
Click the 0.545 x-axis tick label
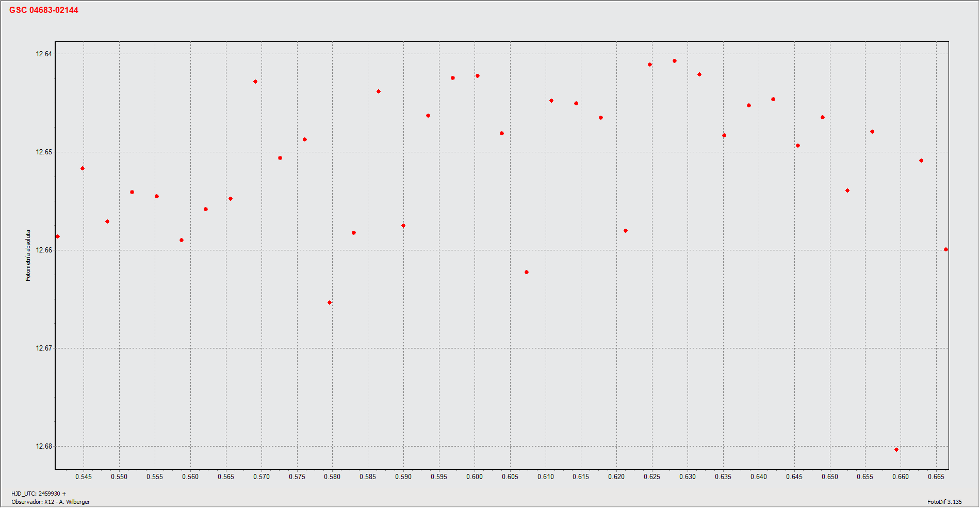[x=84, y=477]
